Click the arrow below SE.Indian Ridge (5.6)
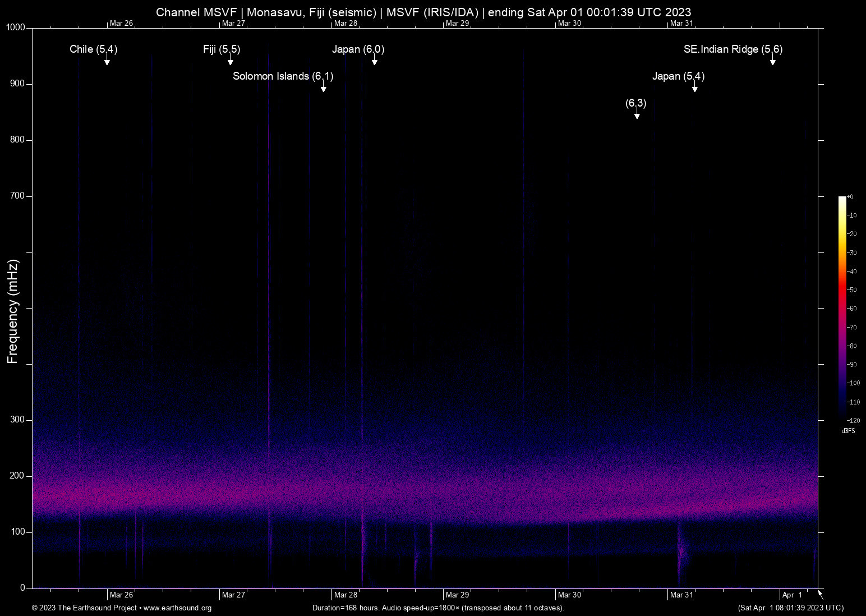 pyautogui.click(x=772, y=61)
